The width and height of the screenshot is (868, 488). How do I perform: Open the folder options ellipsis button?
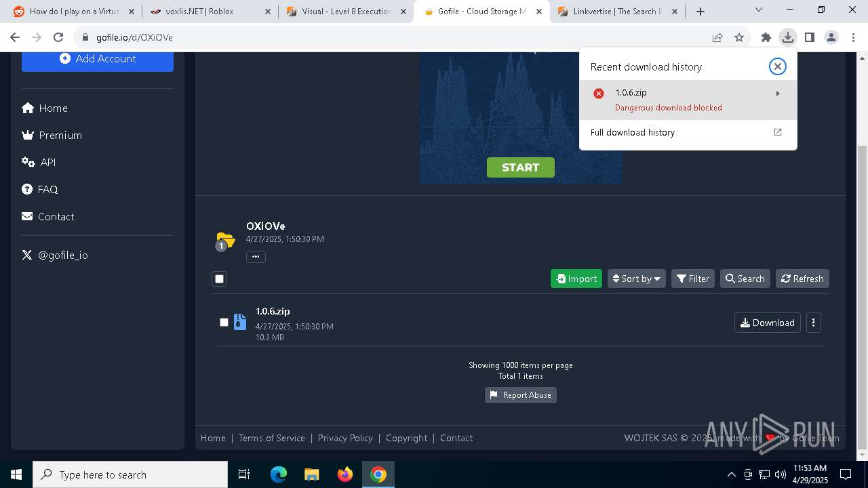256,257
